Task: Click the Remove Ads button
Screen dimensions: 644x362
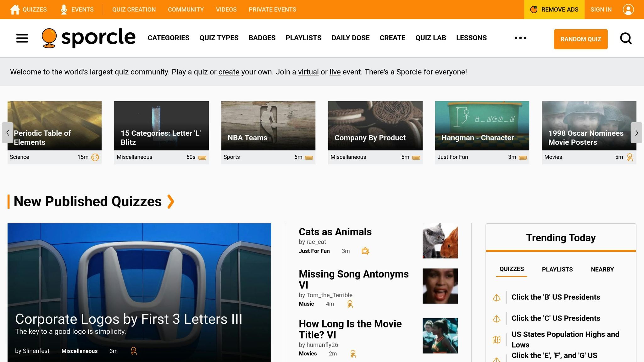Action: 554,9
